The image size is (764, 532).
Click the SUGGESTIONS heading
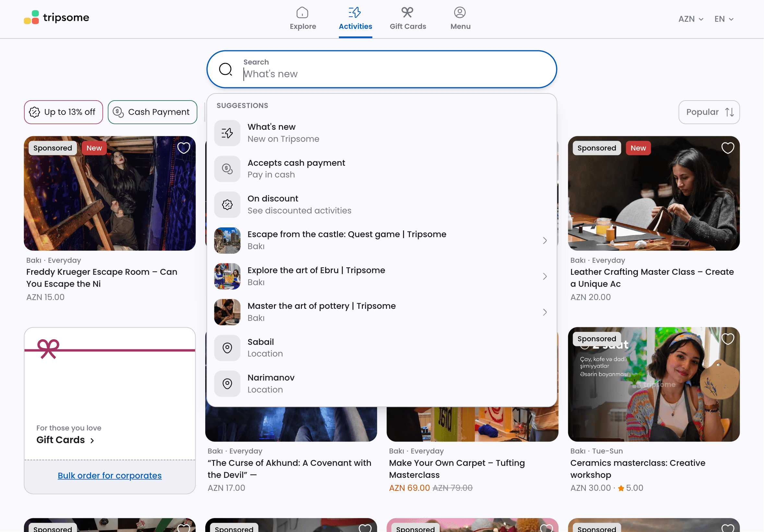tap(242, 105)
